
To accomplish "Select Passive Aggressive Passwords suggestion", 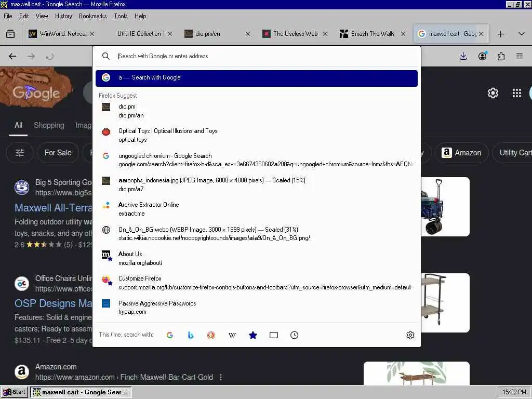I will (257, 308).
